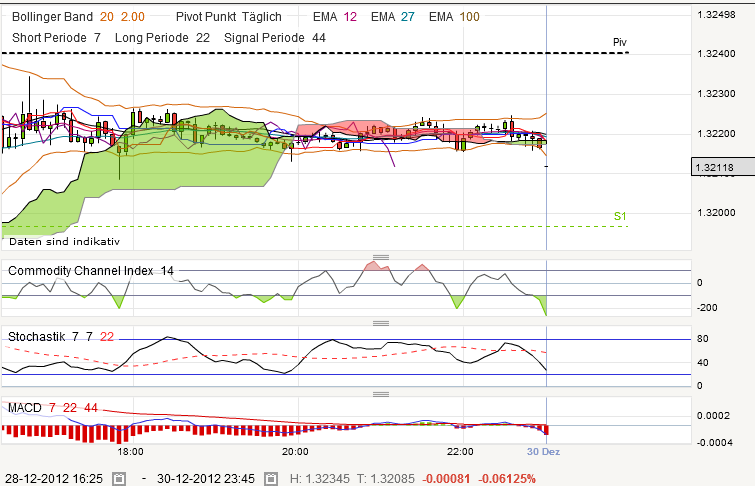Click the -200 CCI axis label

coord(707,308)
